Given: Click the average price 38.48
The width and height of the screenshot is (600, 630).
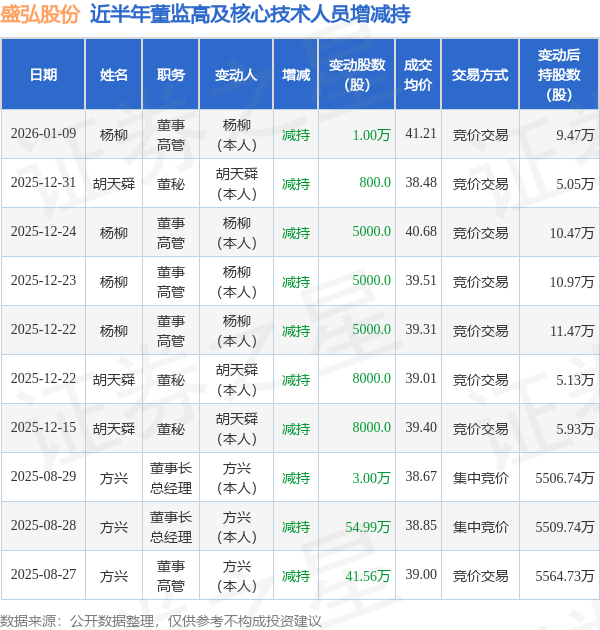Looking at the screenshot, I should (421, 182).
